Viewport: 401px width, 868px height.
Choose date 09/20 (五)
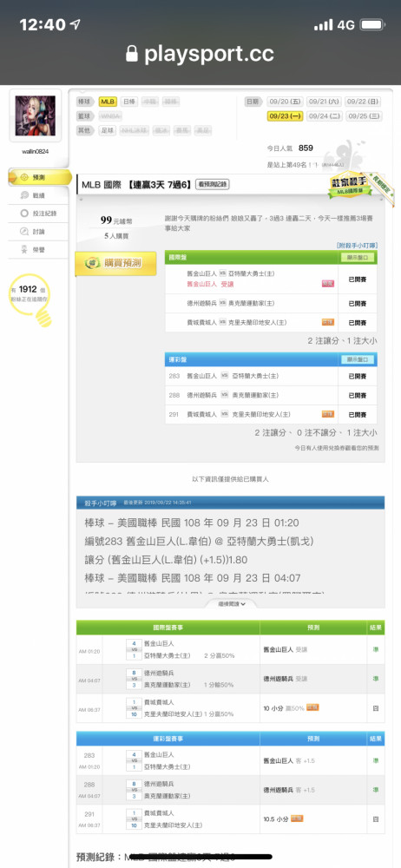pyautogui.click(x=286, y=102)
